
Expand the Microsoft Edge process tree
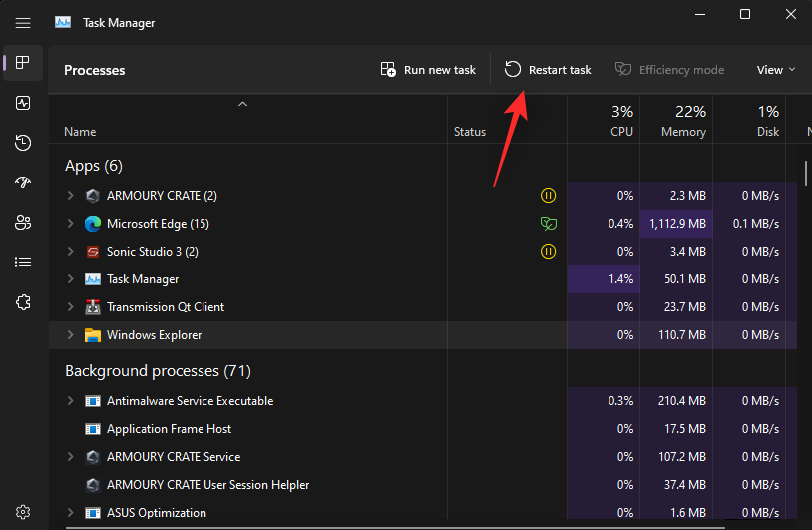(x=70, y=224)
